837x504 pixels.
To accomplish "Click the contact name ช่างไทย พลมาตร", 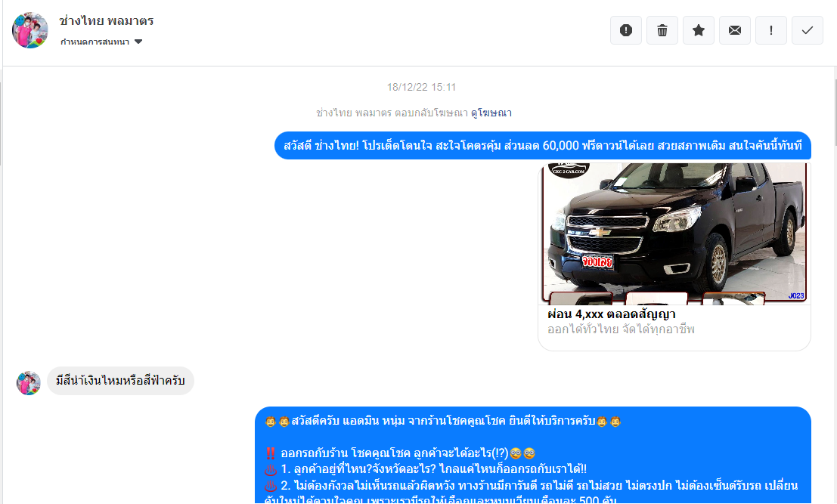I will pyautogui.click(x=106, y=20).
